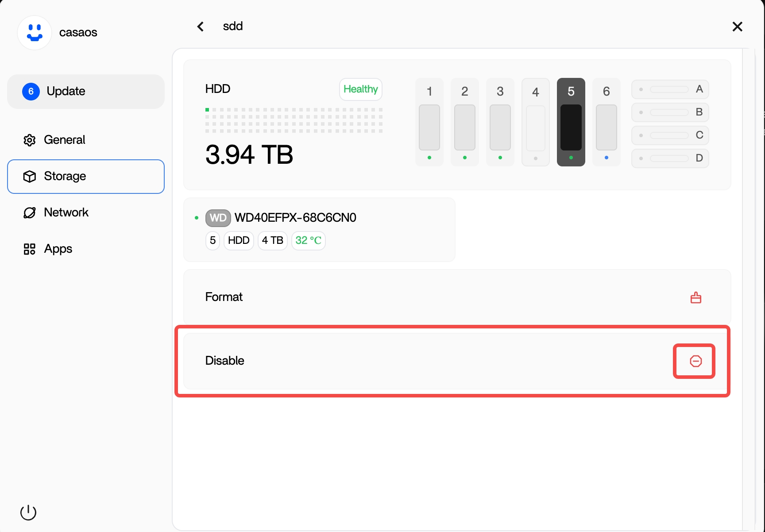Click the Healthy status badge
The image size is (765, 532).
360,89
